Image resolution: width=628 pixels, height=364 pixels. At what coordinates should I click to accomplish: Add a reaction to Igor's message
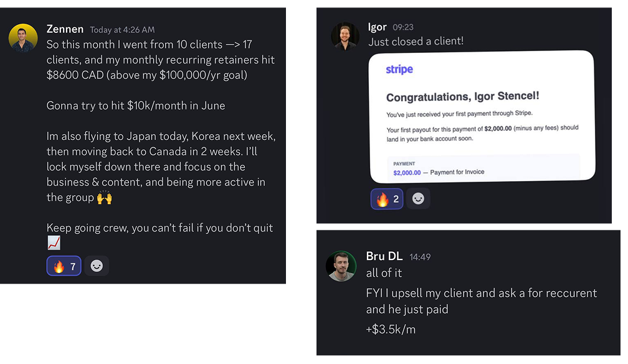pos(418,198)
